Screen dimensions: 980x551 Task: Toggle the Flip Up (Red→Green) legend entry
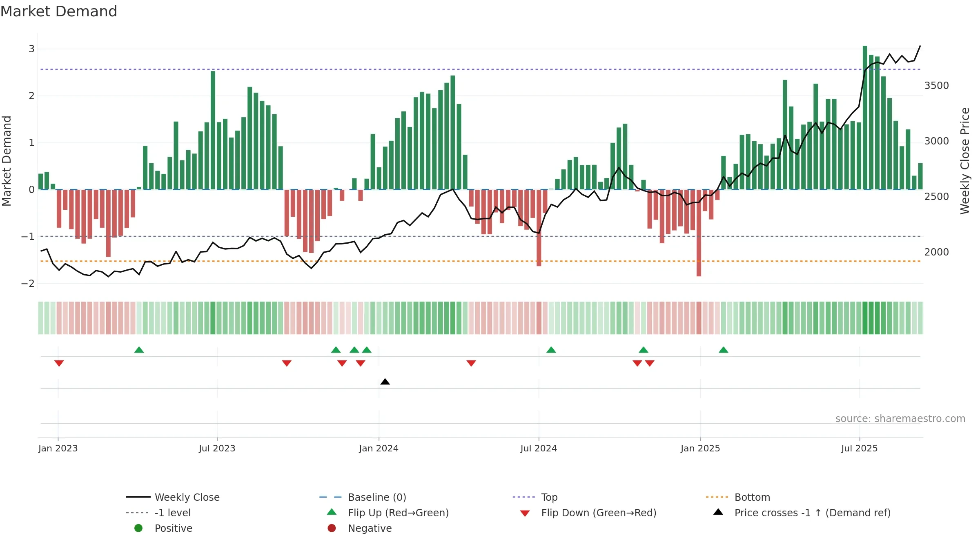(388, 513)
